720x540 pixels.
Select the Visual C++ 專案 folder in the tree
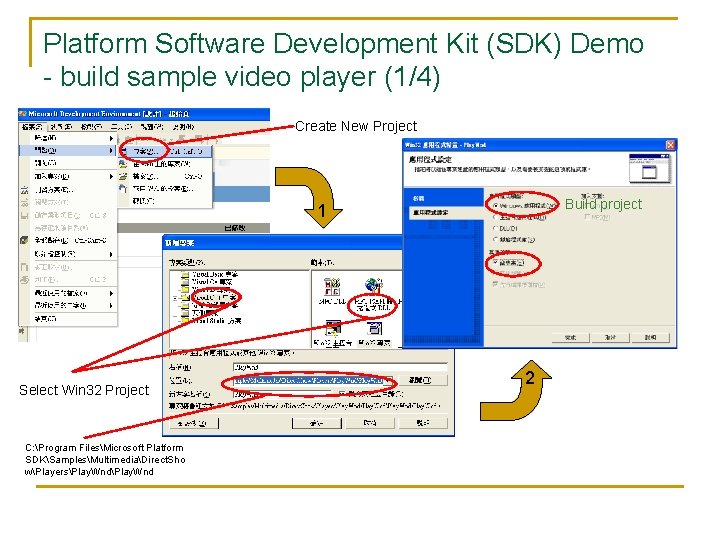pyautogui.click(x=215, y=298)
